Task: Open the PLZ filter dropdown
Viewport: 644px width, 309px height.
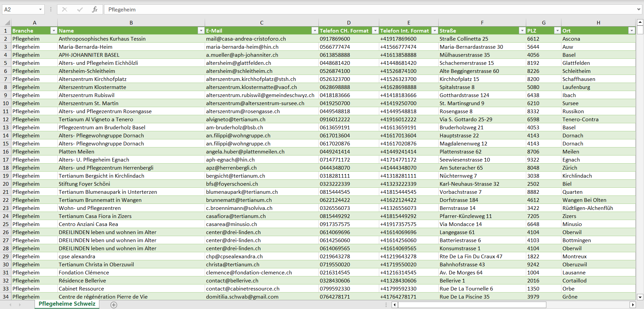Action: tap(557, 31)
